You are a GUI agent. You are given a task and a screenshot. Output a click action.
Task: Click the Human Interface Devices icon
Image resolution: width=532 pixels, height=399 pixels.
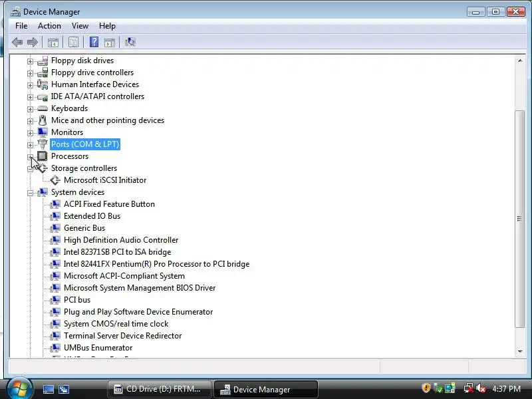pyautogui.click(x=43, y=84)
